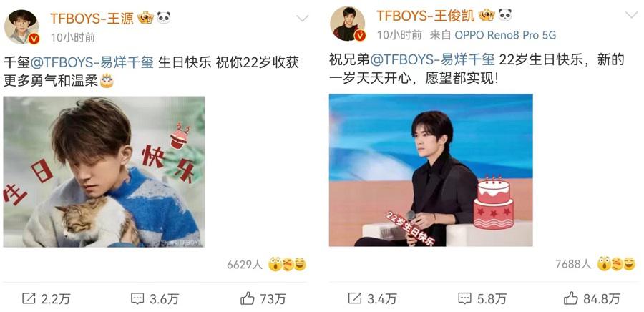The image size is (644, 312).
Task: Click the @TFBOYS-易烊千玺 mention in the 王俊凯 post
Action: [x=432, y=60]
